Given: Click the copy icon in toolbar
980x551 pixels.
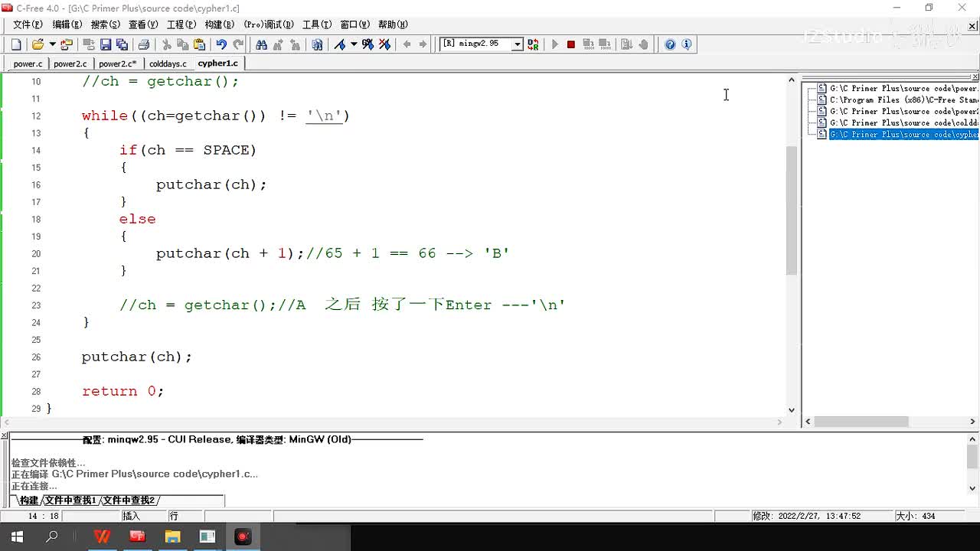Looking at the screenshot, I should coord(182,44).
